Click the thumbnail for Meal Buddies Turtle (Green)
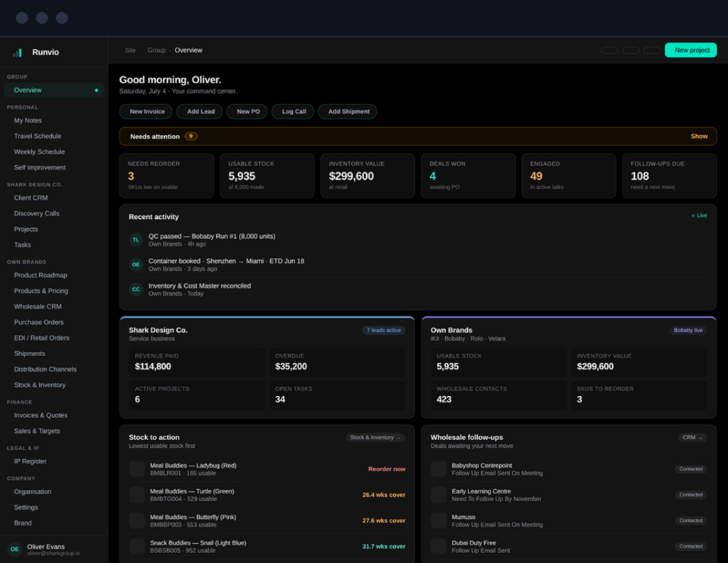Image resolution: width=728 pixels, height=563 pixels. click(x=137, y=495)
